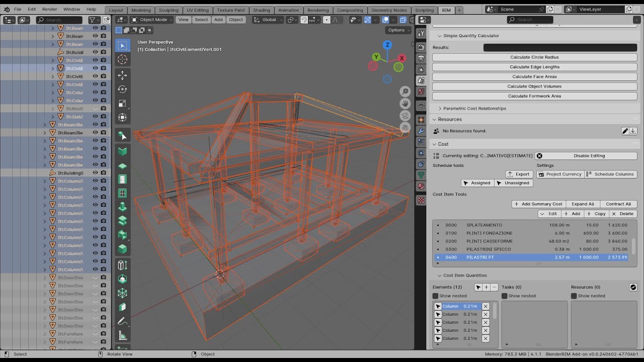Viewport: 644px width, 362px height.
Task: Toggle Show nested under Tasks
Action: click(505, 296)
